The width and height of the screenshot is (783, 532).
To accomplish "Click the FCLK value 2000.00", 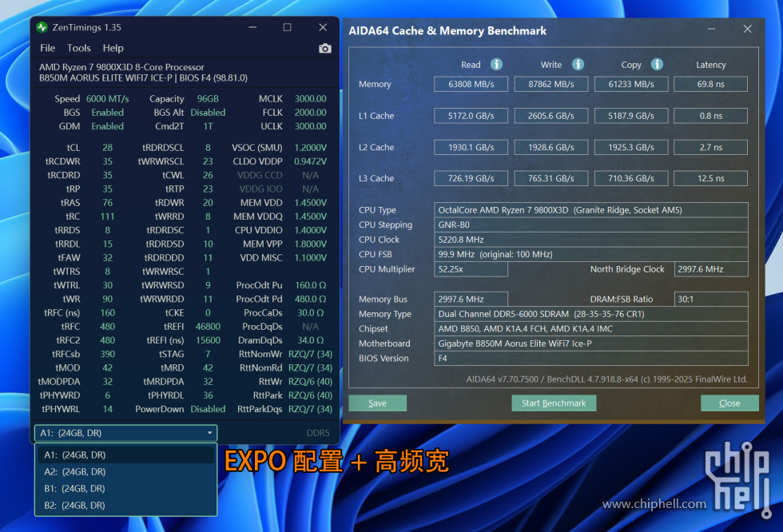I will click(311, 113).
